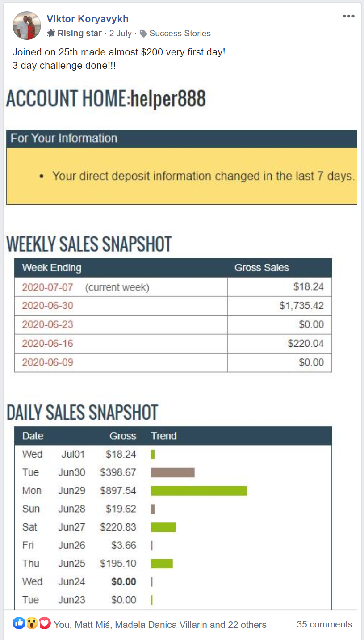
Task: Open the Success Stories topic link
Action: click(180, 33)
